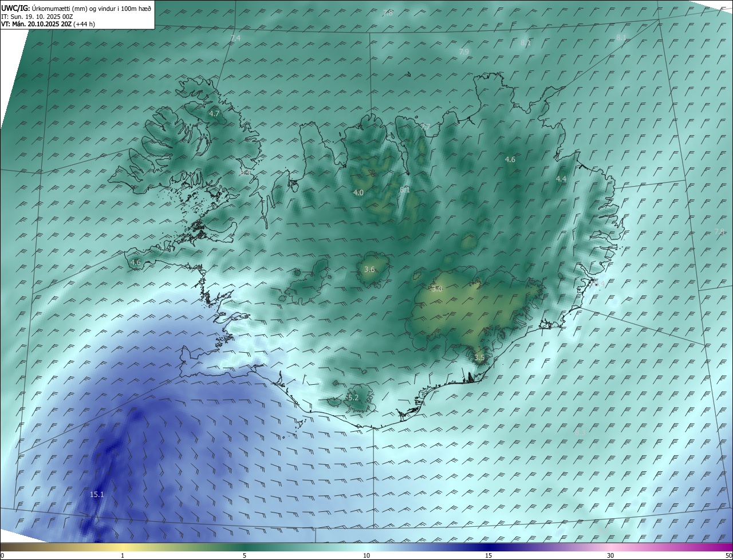Click the '4.7' value label in the Westfjords
The width and height of the screenshot is (733, 560).
(x=214, y=114)
